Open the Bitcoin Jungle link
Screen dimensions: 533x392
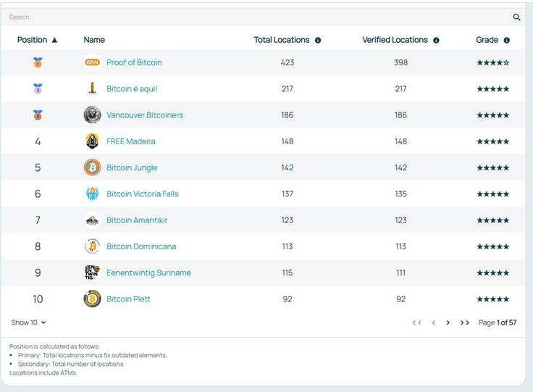pos(132,167)
